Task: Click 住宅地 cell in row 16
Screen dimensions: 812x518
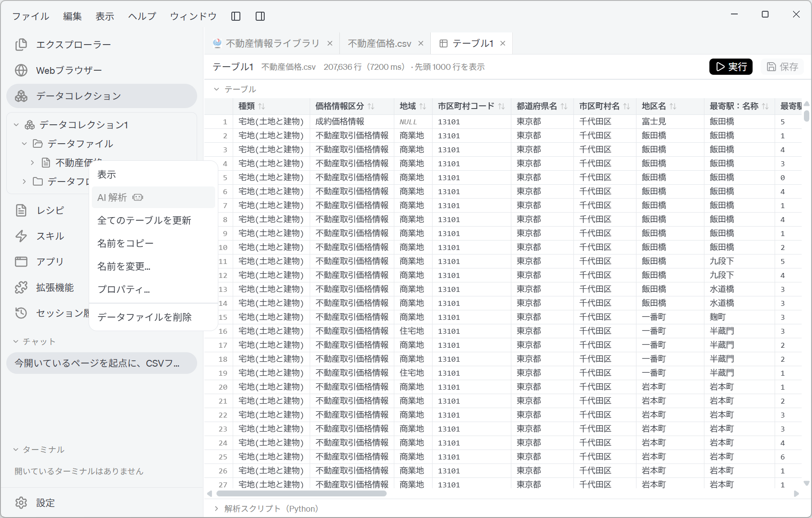Action: (x=413, y=331)
